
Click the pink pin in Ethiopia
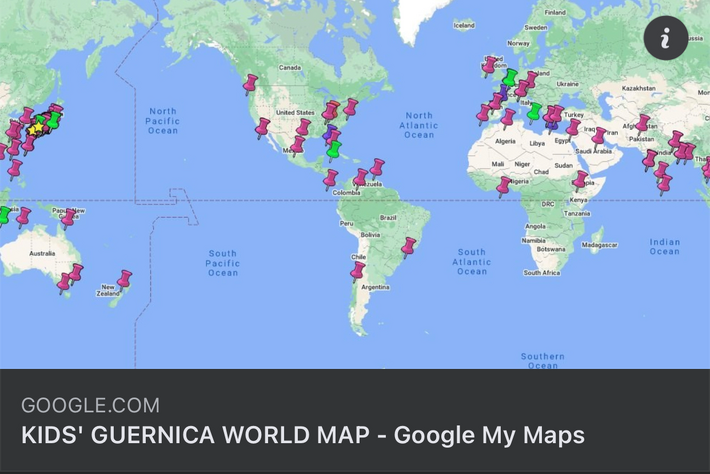point(581,180)
